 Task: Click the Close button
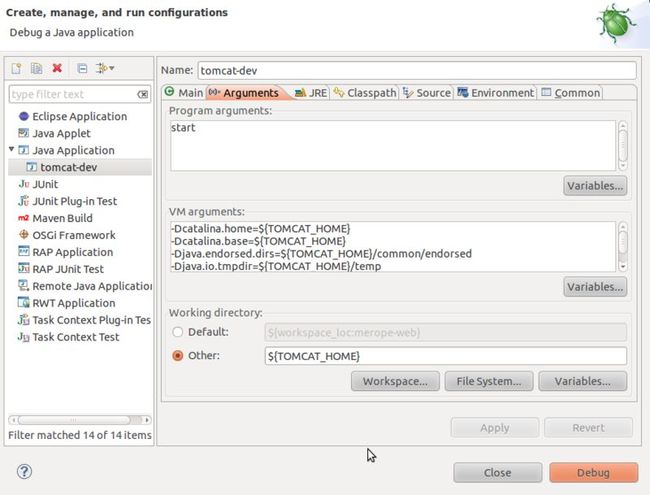click(497, 473)
